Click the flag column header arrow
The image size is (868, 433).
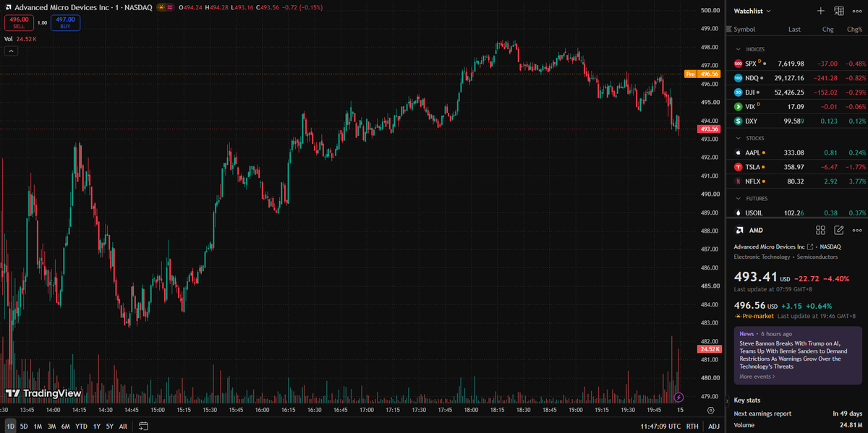(x=729, y=30)
